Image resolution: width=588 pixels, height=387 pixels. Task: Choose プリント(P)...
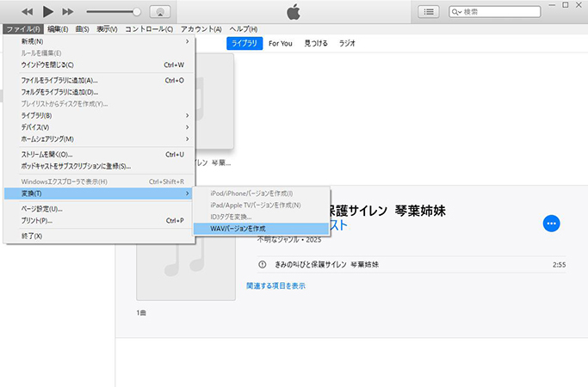click(x=99, y=221)
